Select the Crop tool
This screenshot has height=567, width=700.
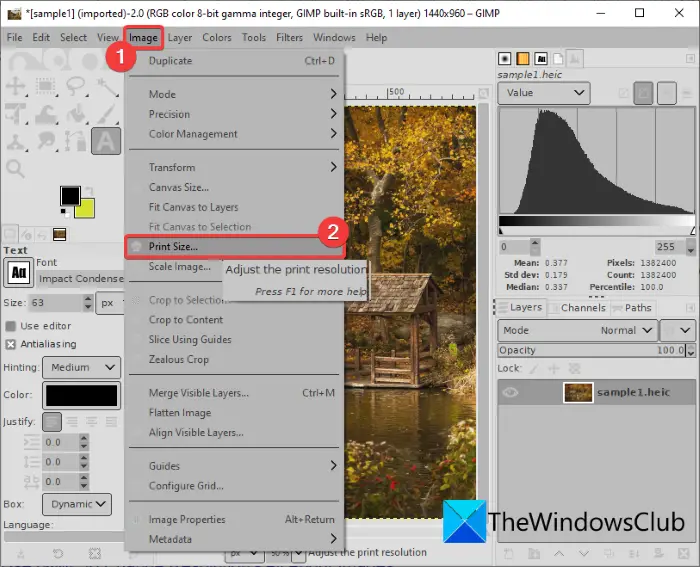(16, 113)
